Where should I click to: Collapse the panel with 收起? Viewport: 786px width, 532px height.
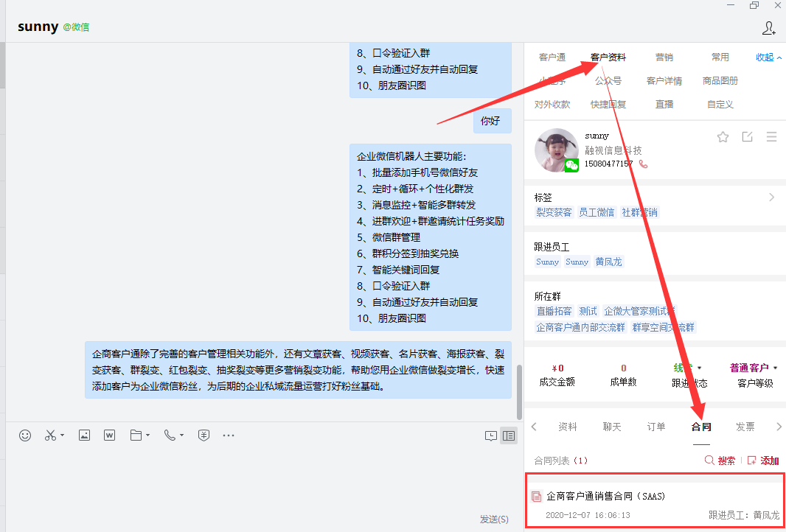(x=768, y=57)
